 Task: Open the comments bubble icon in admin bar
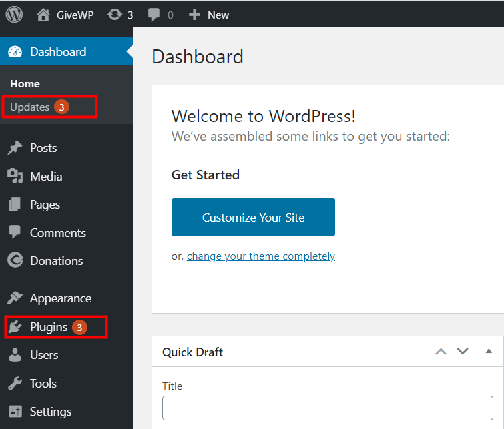pos(154,15)
